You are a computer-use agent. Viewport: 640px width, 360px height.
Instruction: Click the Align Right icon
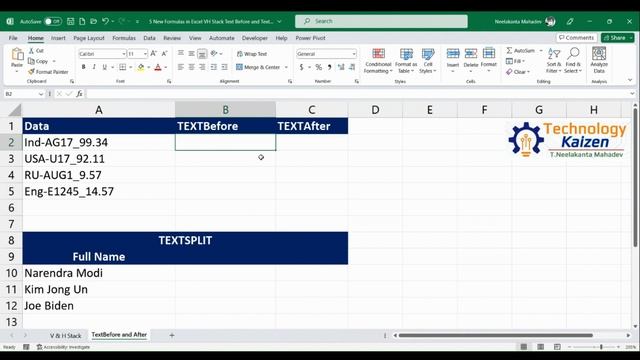[x=202, y=67]
